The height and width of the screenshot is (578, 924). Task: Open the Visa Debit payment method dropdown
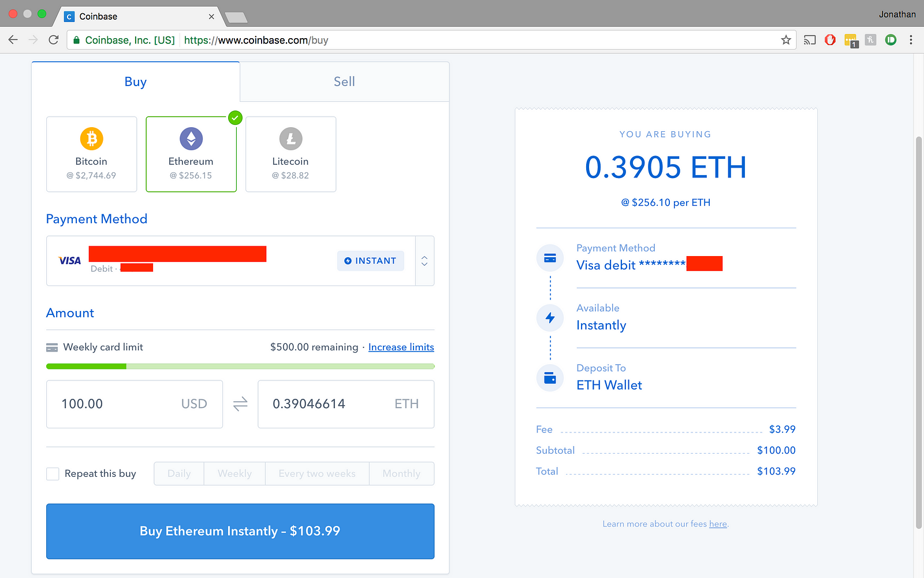tap(240, 261)
